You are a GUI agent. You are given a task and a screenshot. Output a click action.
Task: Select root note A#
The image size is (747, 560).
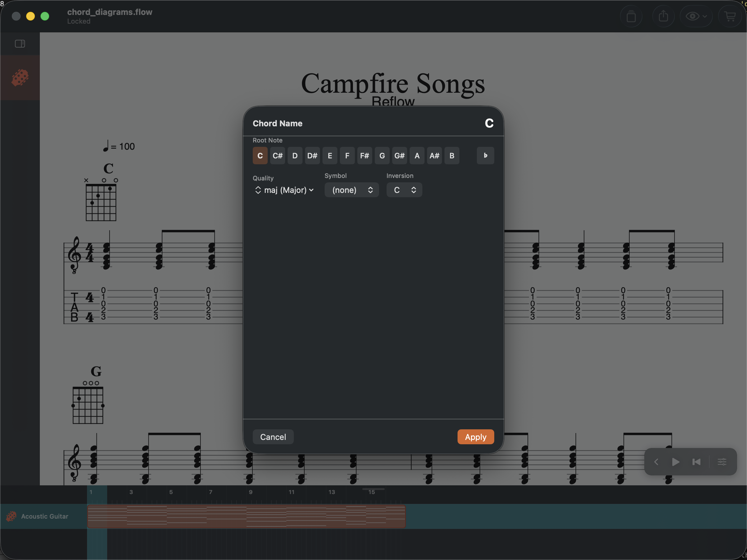pos(434,156)
